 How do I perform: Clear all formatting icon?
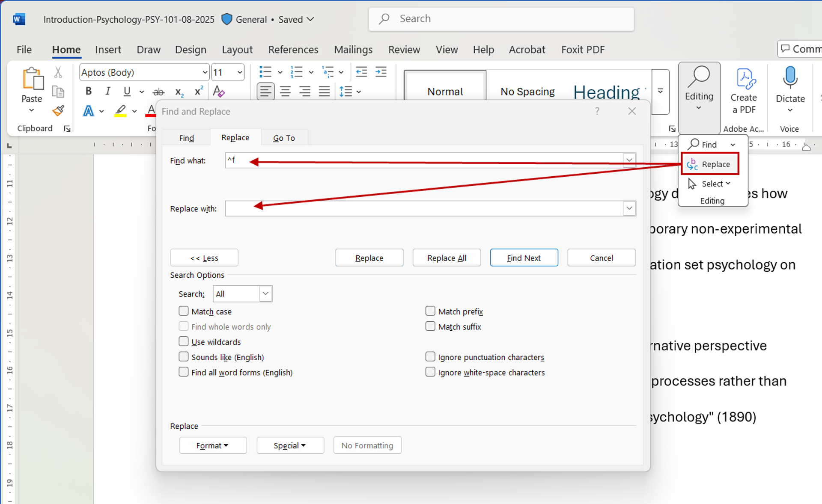(219, 91)
